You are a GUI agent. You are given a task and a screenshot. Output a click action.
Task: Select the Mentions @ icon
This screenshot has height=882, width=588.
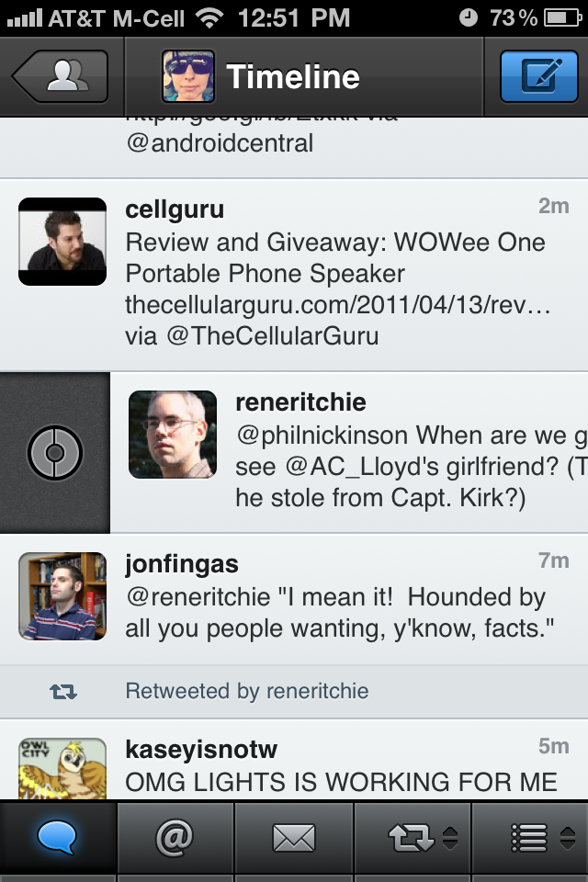pos(175,837)
